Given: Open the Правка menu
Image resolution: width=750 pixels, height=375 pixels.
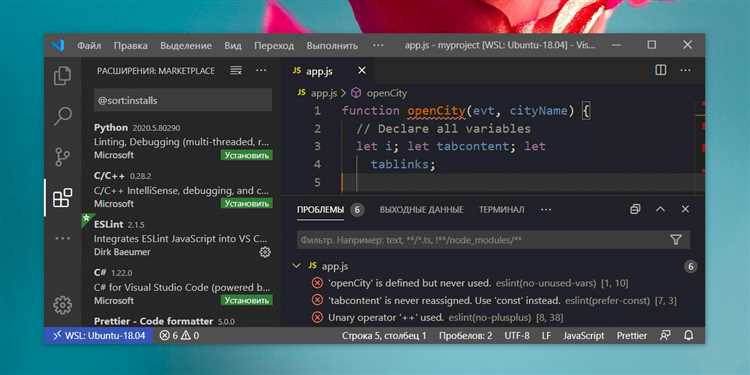Looking at the screenshot, I should [131, 46].
